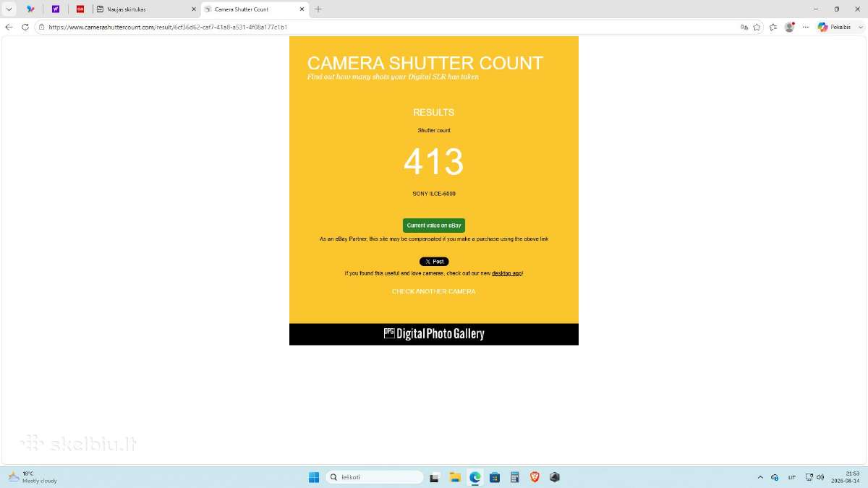Go back to the previous page
Image resolution: width=868 pixels, height=488 pixels.
click(x=9, y=27)
